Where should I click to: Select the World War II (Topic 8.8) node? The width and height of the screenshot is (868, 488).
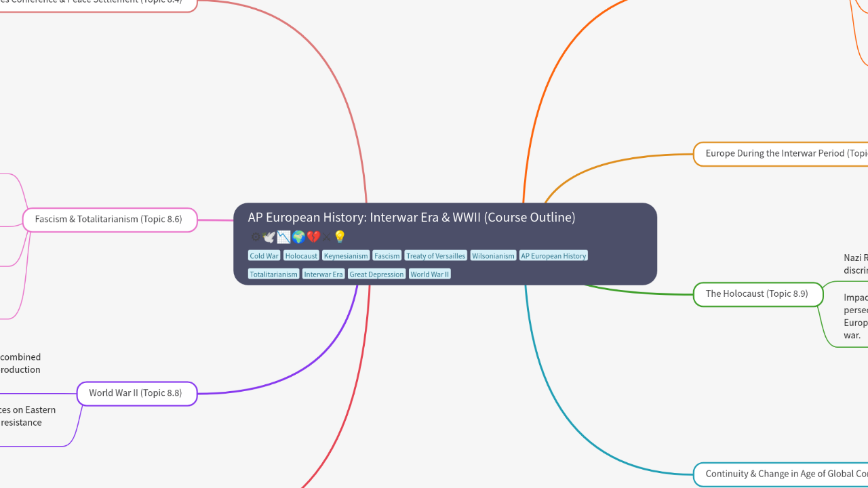click(x=136, y=393)
